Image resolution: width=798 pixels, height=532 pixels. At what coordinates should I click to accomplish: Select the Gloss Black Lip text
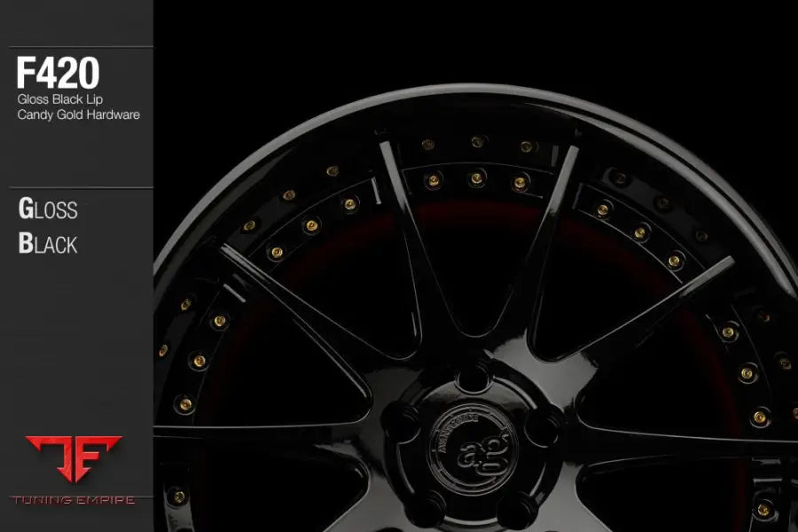click(x=58, y=99)
